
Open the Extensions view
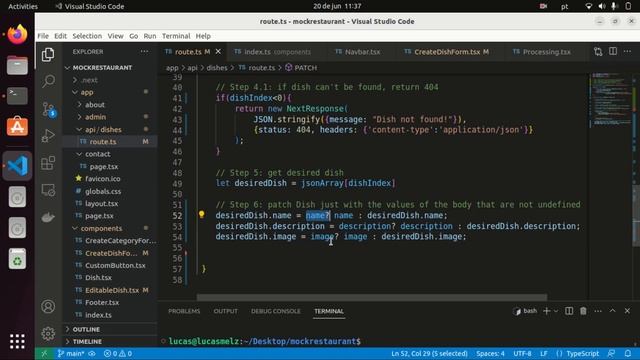click(x=48, y=163)
